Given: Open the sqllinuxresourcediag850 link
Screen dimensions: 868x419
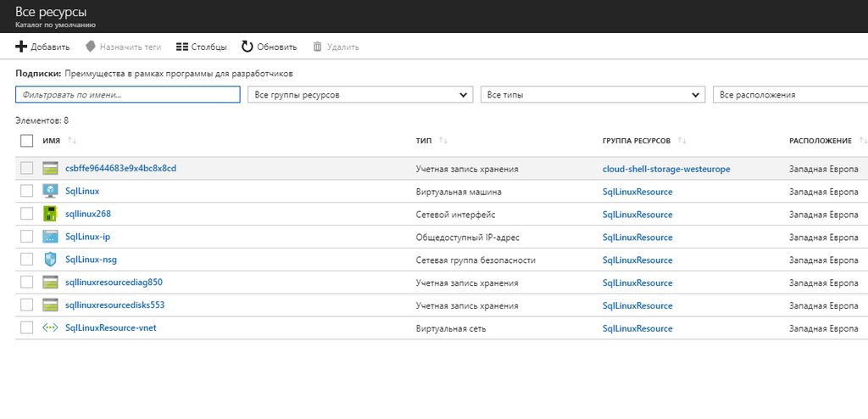Looking at the screenshot, I should (114, 282).
